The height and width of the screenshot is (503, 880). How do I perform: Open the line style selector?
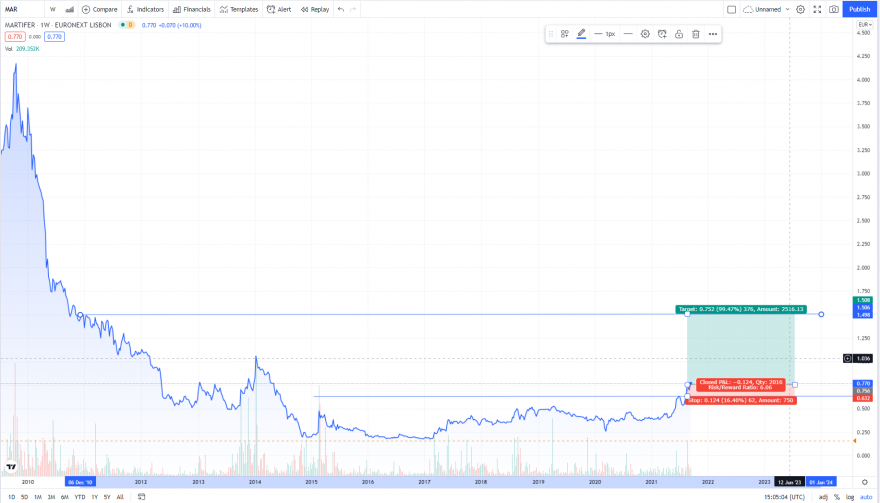628,34
